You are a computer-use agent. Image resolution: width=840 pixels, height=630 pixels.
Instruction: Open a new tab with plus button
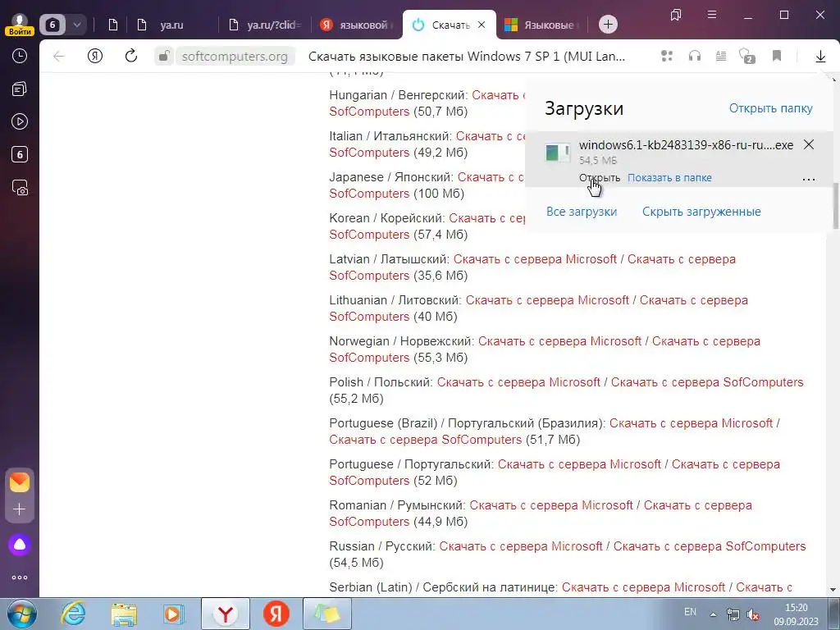tap(608, 25)
